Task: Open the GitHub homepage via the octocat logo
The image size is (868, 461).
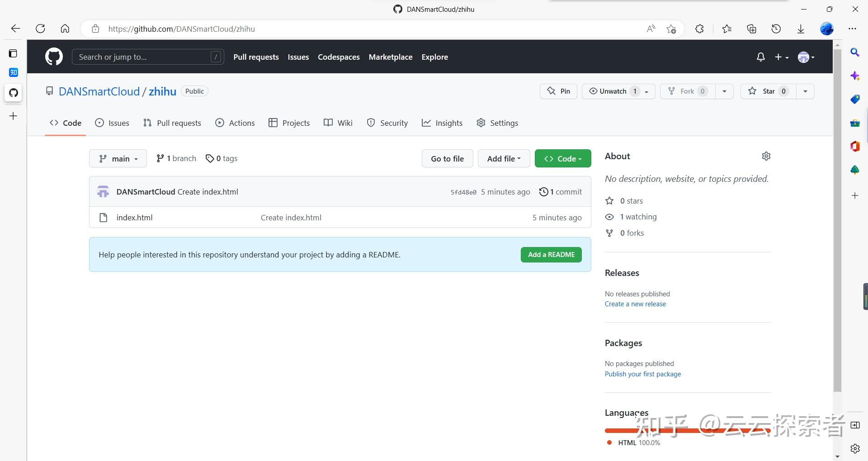Action: click(53, 57)
